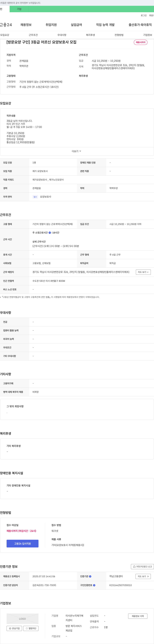This screenshot has width=154, height=644.
Task: Open the 출산휴가·육아휴직 menu
Action: coord(140,25)
